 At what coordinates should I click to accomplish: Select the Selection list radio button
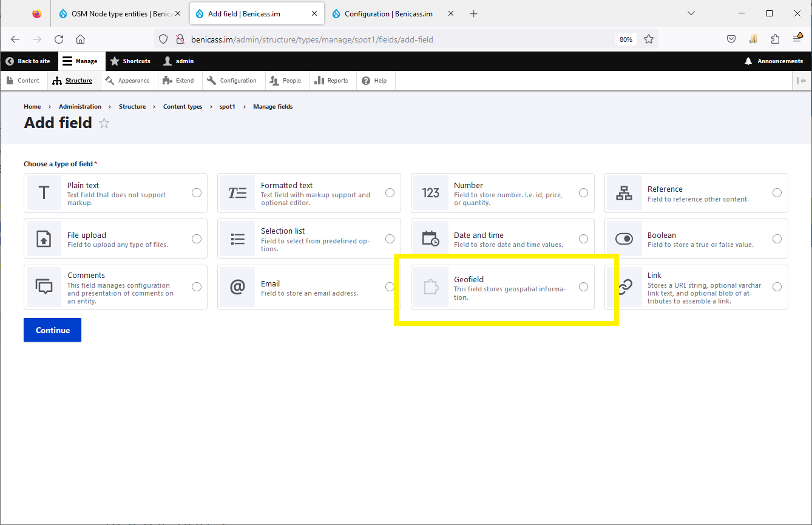click(x=390, y=239)
